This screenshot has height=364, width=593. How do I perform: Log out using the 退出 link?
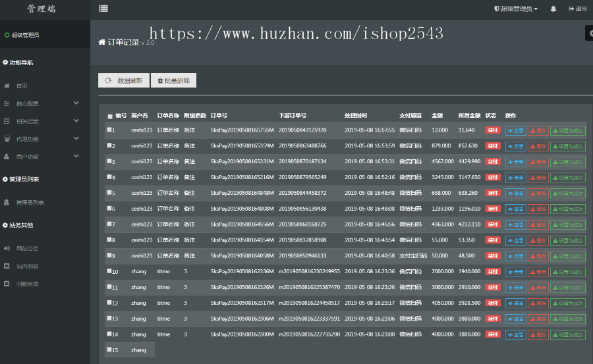point(577,9)
